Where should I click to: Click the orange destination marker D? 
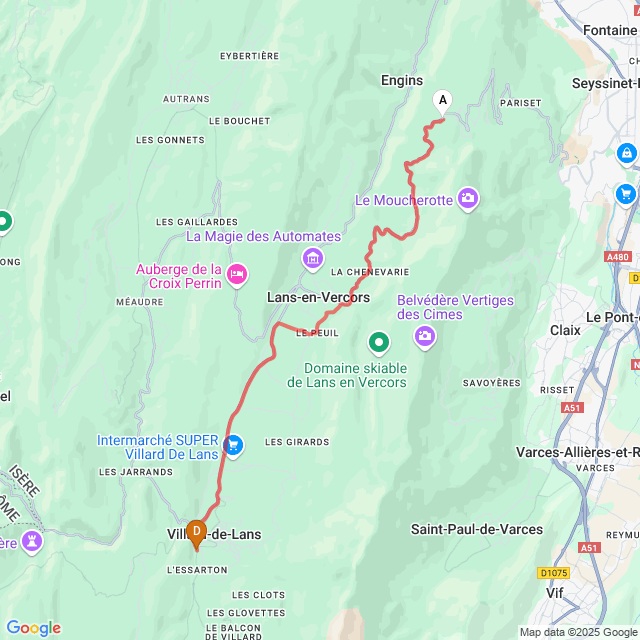(x=196, y=533)
